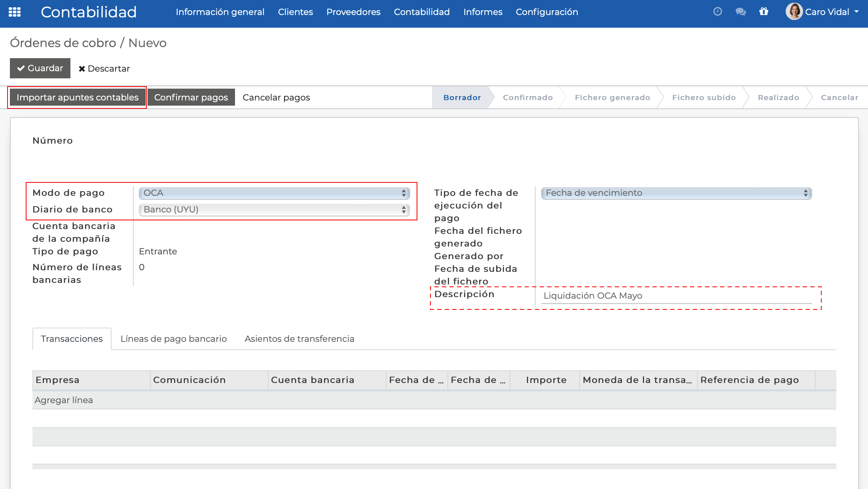The image size is (868, 489).
Task: Open the Informes menu
Action: click(483, 12)
